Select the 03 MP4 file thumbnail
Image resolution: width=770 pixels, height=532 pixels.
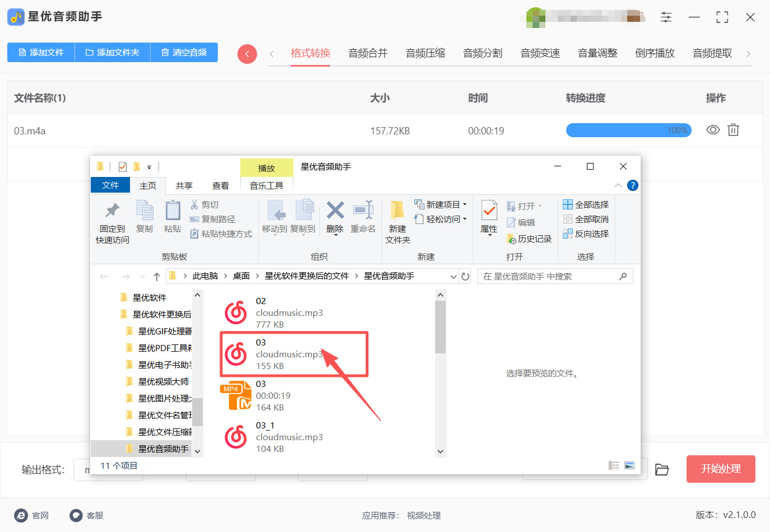(x=236, y=396)
